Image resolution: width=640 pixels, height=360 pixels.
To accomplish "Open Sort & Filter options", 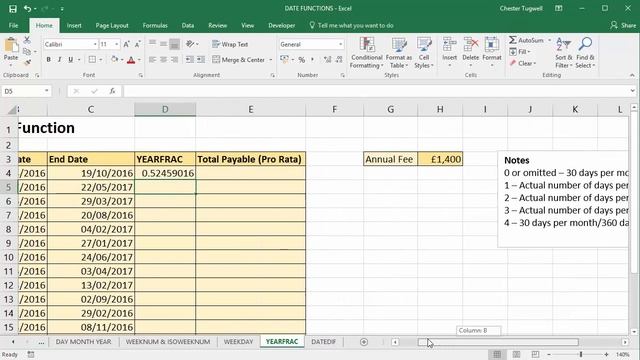I will click(x=564, y=52).
